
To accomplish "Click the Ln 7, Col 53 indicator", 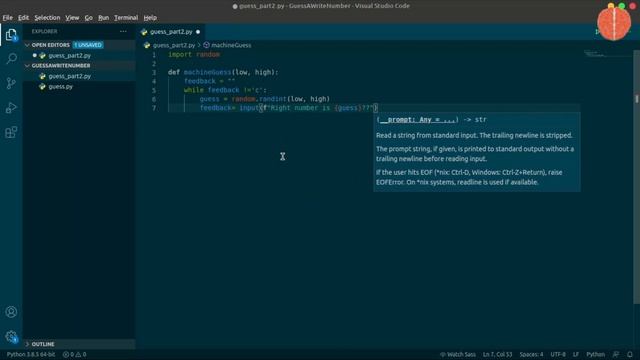I will click(497, 354).
